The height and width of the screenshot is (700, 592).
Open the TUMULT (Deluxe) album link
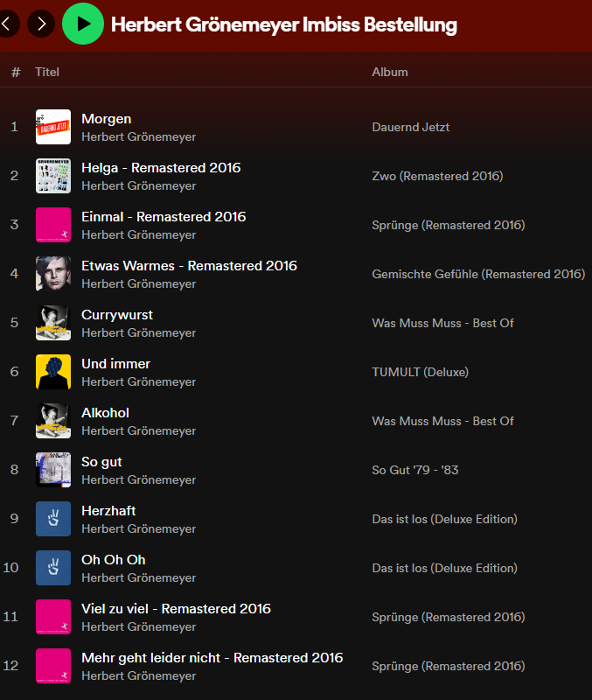pos(420,372)
